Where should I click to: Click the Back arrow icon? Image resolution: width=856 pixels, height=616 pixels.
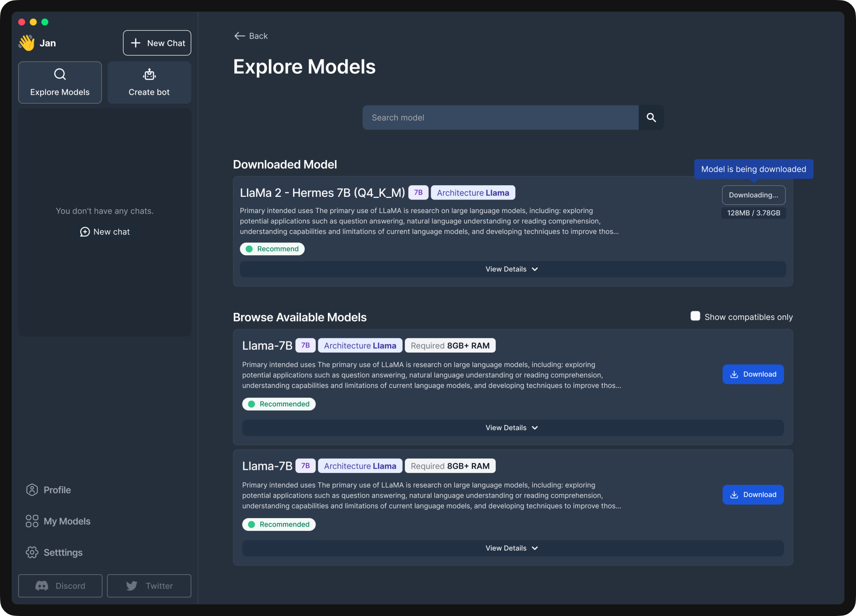click(x=239, y=36)
